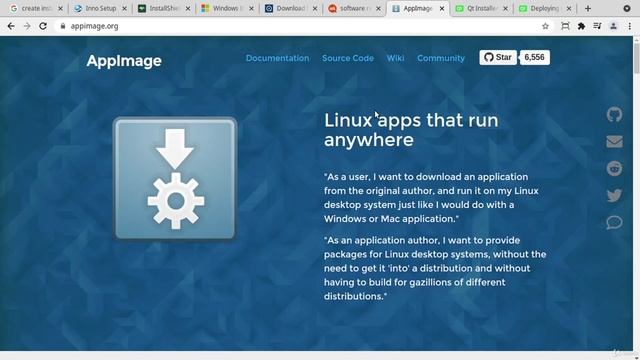
Task: Click the 'Linux apps that run anywhere' heading
Action: [x=411, y=130]
